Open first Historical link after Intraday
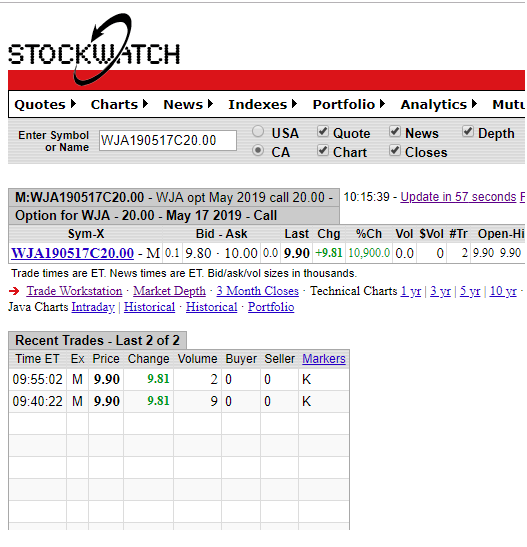Viewport: 527px width, 547px height. click(x=150, y=307)
